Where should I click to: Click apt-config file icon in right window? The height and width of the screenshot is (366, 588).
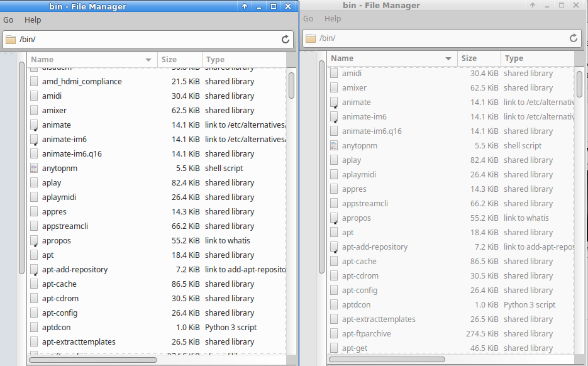[334, 291]
